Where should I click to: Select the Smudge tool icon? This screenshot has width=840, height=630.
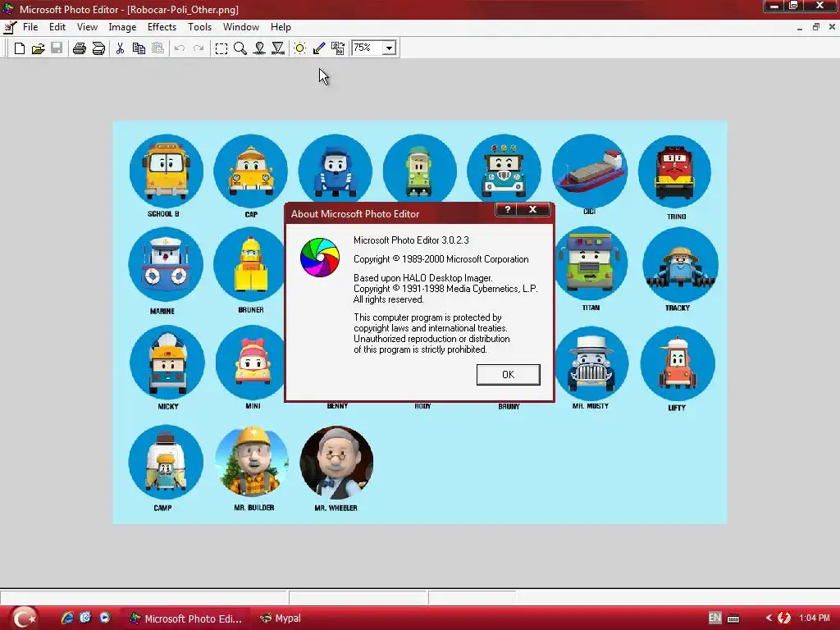pyautogui.click(x=259, y=48)
